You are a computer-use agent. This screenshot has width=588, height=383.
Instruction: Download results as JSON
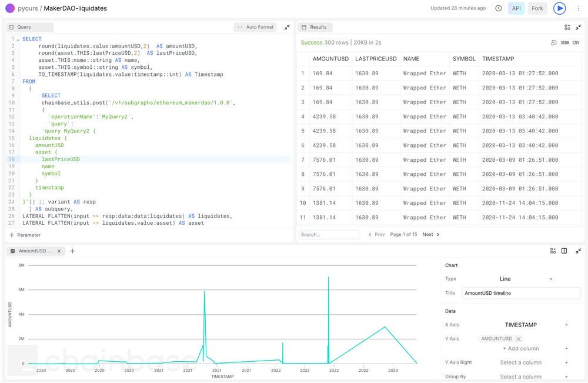pyautogui.click(x=565, y=42)
